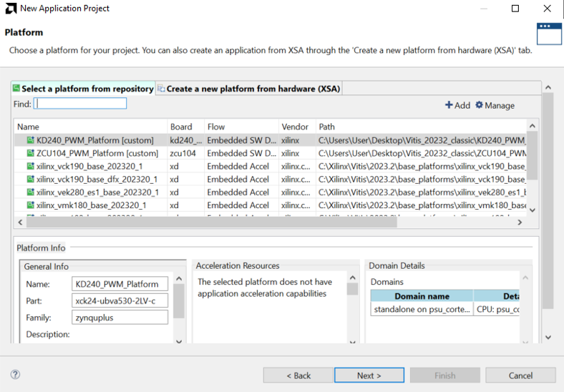The height and width of the screenshot is (392, 564).
Task: Sort table by Name column header
Action: click(x=91, y=127)
